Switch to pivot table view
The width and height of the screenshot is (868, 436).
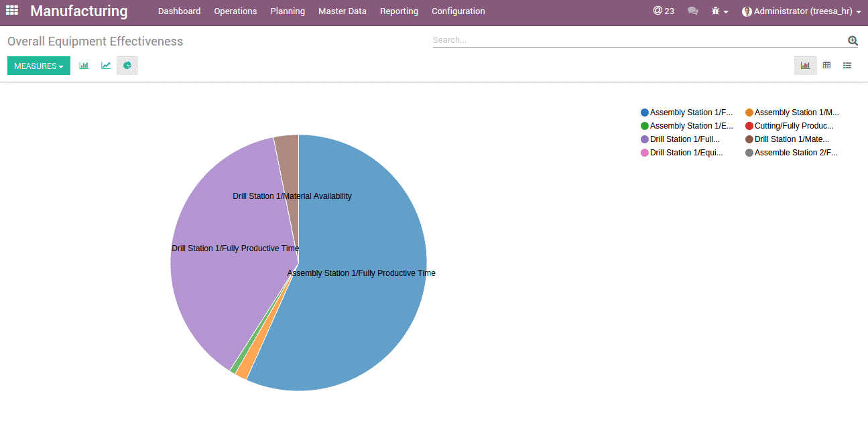point(826,66)
